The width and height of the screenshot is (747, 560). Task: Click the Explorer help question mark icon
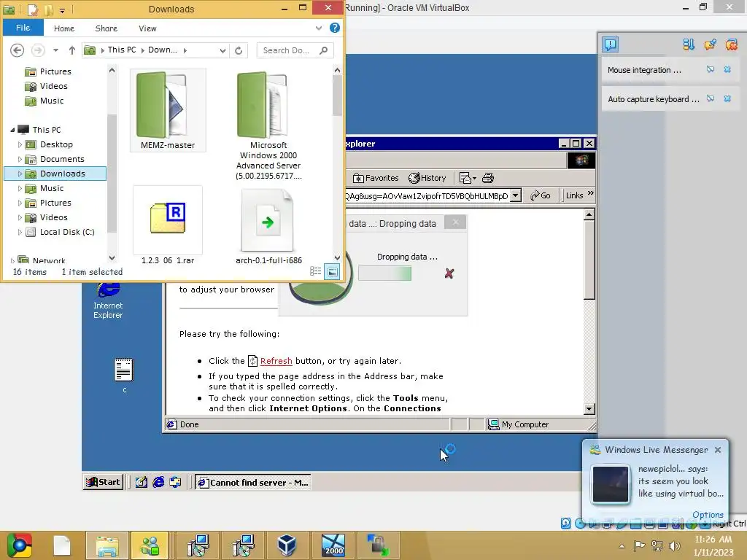(334, 28)
